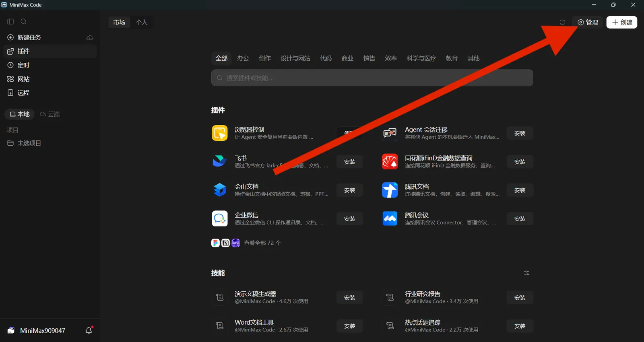
Task: Click the 腾讯文档 plugin icon
Action: [x=390, y=190]
